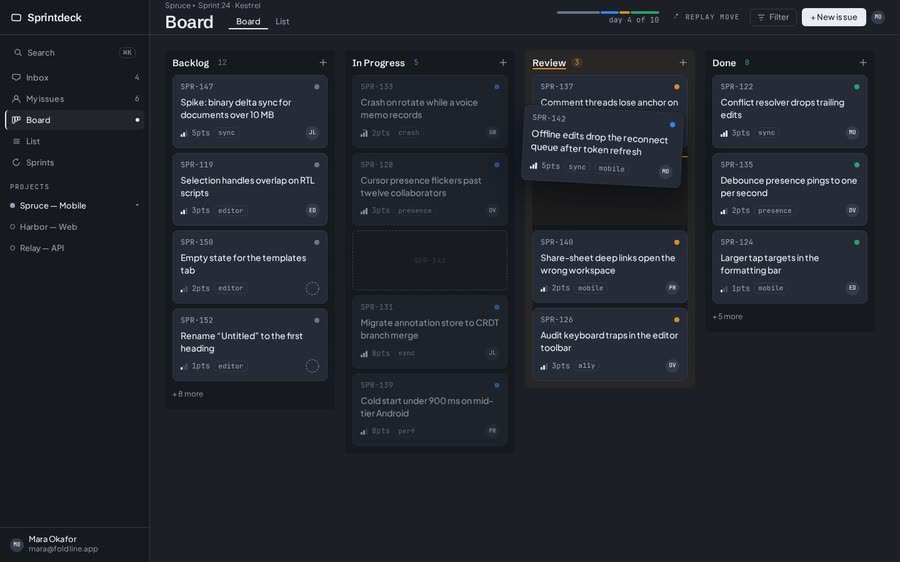This screenshot has height=562, width=900.
Task: Click the blue status dot on SPR-139
Action: (x=496, y=385)
